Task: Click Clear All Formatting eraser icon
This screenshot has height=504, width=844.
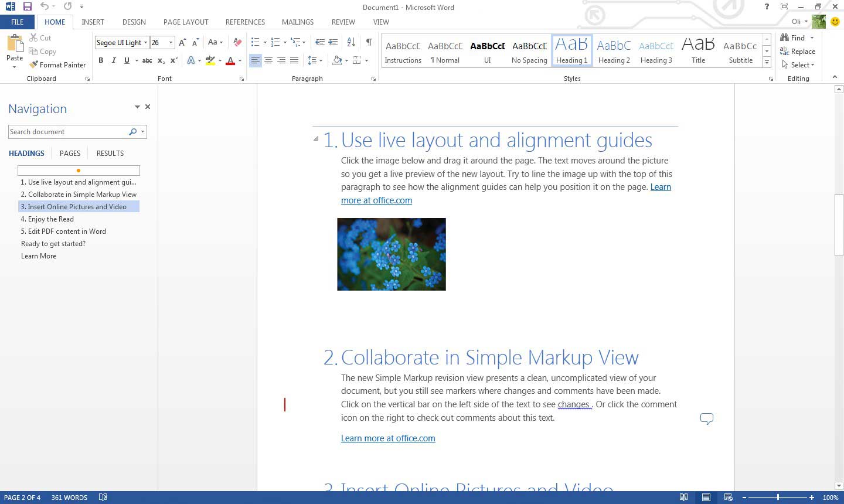Action: 237,42
